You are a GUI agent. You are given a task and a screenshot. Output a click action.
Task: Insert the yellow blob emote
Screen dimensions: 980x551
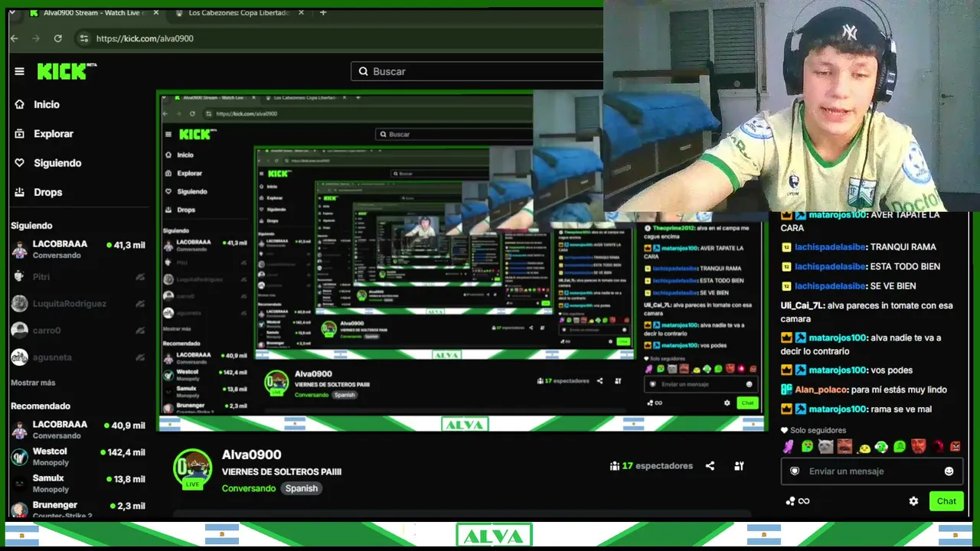click(863, 447)
